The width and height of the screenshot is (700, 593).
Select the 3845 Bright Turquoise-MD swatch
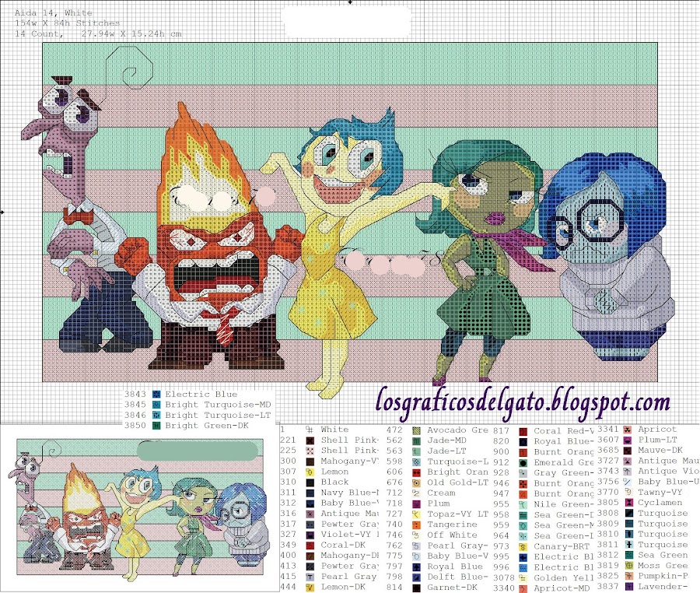tap(156, 405)
